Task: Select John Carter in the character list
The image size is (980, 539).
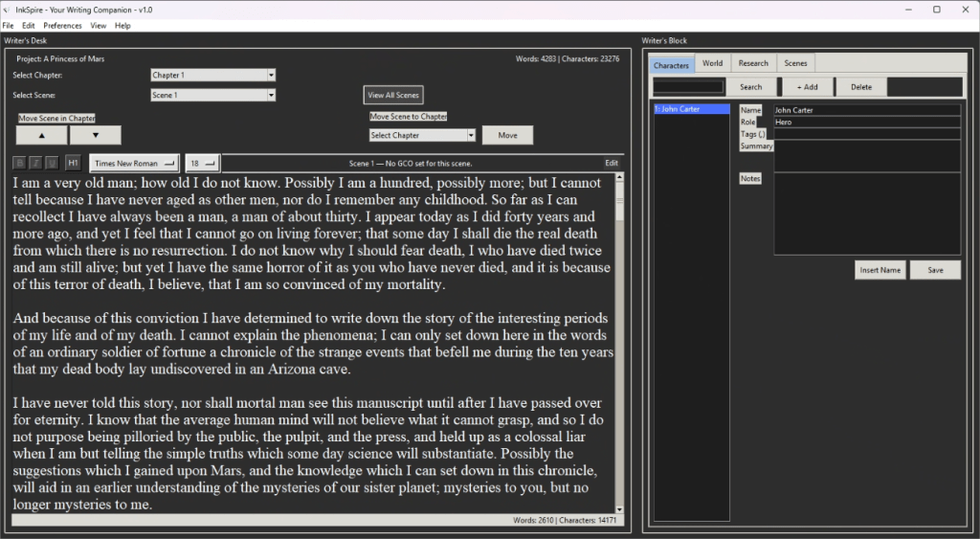Action: click(x=690, y=109)
